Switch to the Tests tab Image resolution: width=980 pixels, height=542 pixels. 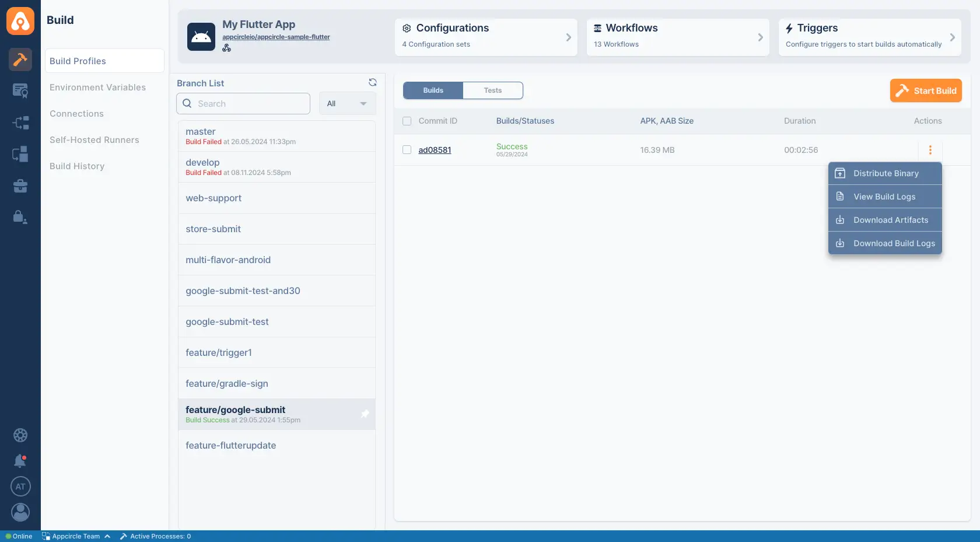coord(493,90)
